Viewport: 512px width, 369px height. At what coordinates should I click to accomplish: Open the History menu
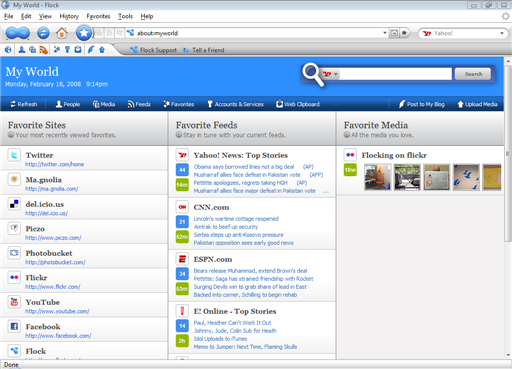pos(69,16)
